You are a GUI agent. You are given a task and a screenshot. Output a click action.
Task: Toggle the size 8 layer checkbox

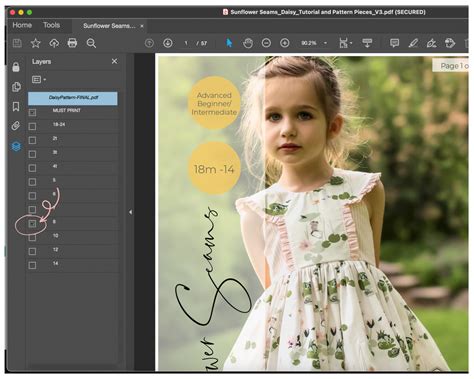tap(32, 224)
